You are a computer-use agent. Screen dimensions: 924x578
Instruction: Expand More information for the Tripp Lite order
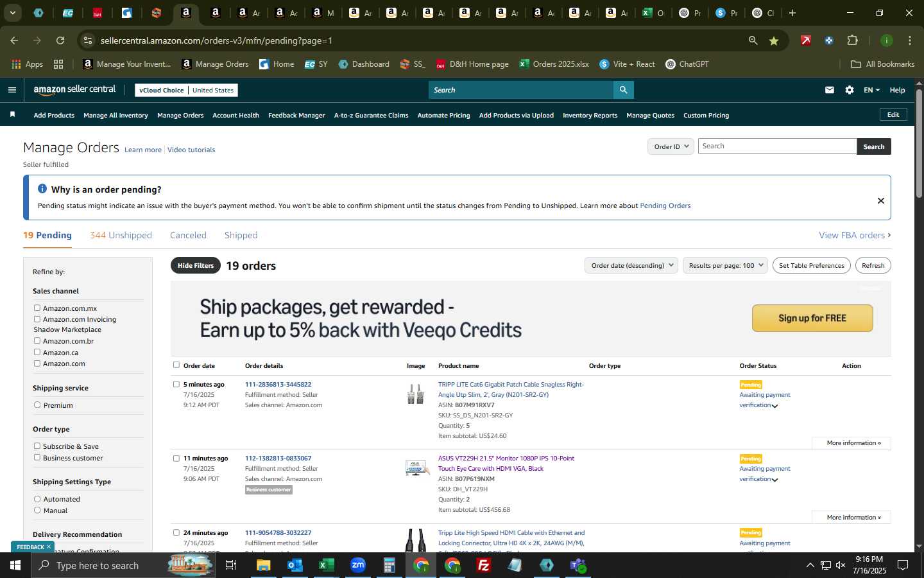(851, 443)
